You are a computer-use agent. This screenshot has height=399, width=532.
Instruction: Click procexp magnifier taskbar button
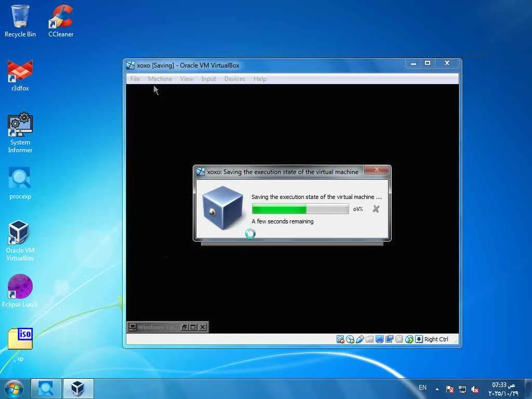coord(46,389)
